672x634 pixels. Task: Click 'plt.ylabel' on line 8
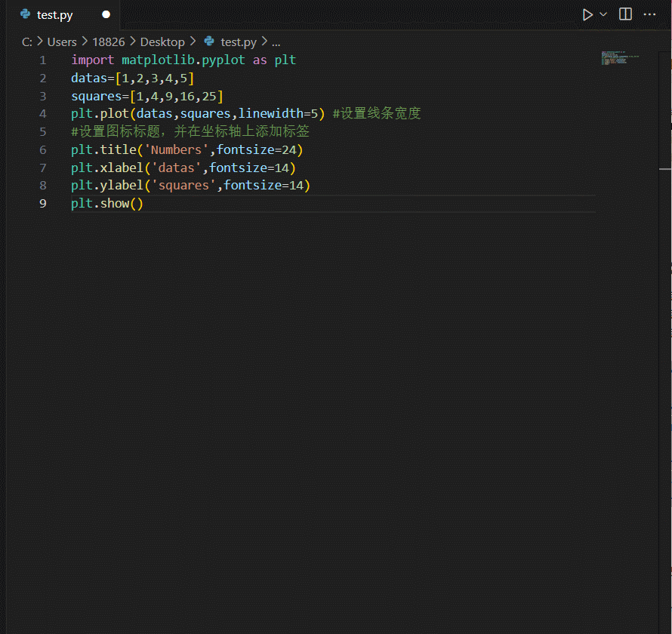(x=107, y=185)
